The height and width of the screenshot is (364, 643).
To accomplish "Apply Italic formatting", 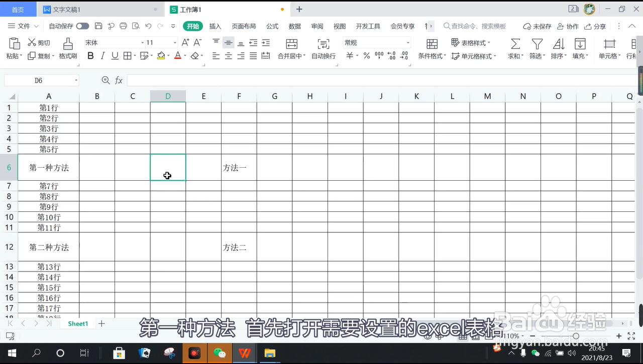I will (x=103, y=56).
